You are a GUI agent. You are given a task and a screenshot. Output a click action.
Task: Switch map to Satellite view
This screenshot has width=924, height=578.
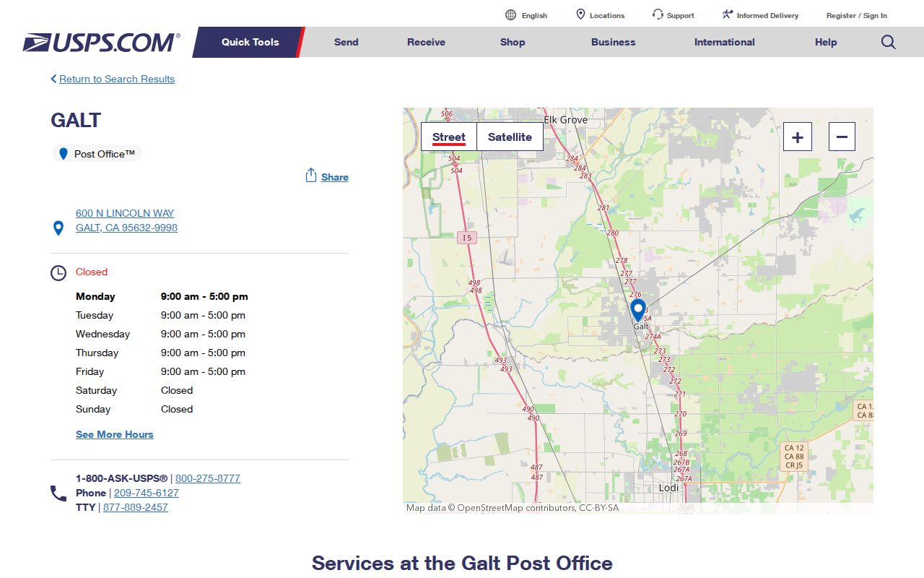tap(510, 137)
